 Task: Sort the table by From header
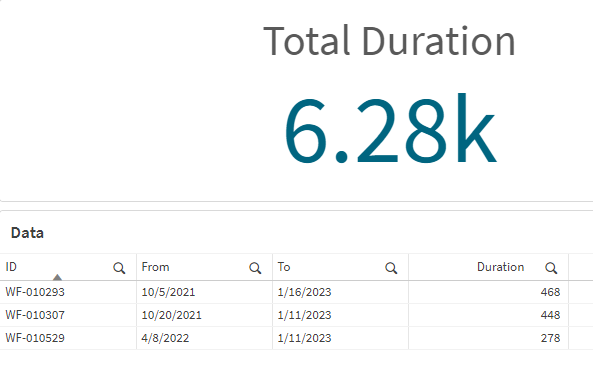pyautogui.click(x=155, y=267)
